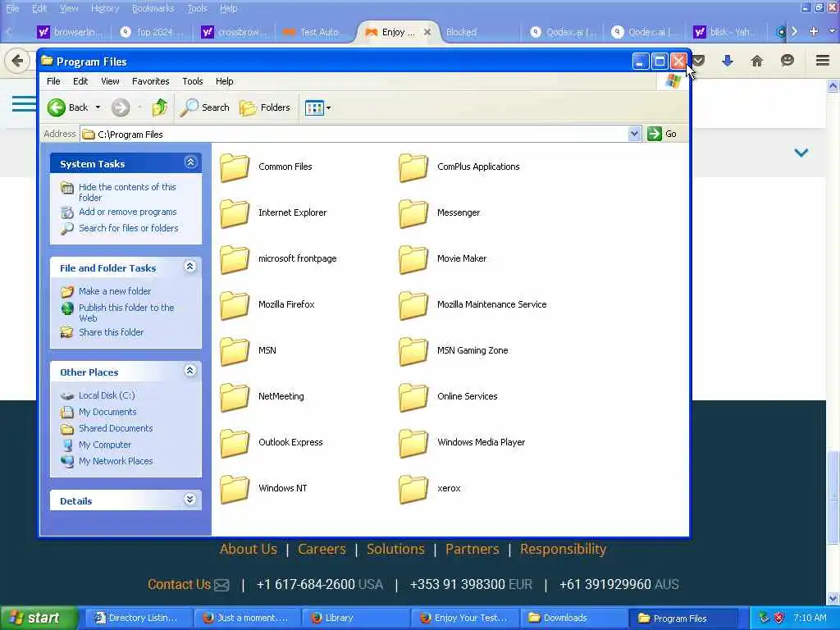
Task: Click the Up folder icon in Explorer toolbar
Action: click(x=159, y=107)
